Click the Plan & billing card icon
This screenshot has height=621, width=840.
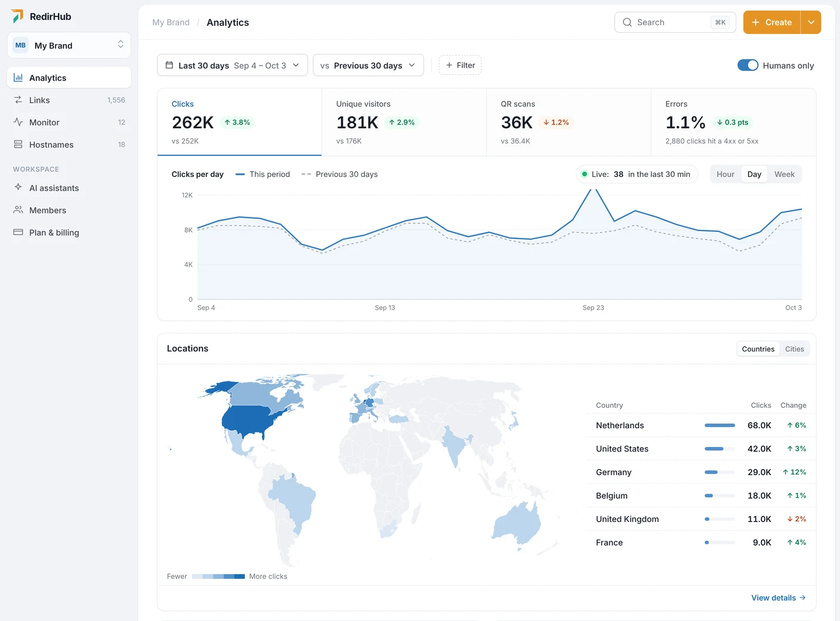(x=18, y=232)
